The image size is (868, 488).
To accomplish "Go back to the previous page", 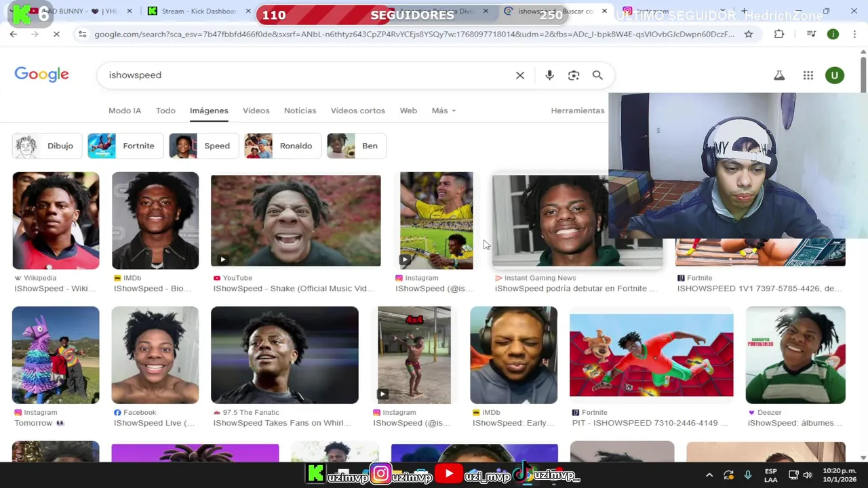I will pos(14,34).
